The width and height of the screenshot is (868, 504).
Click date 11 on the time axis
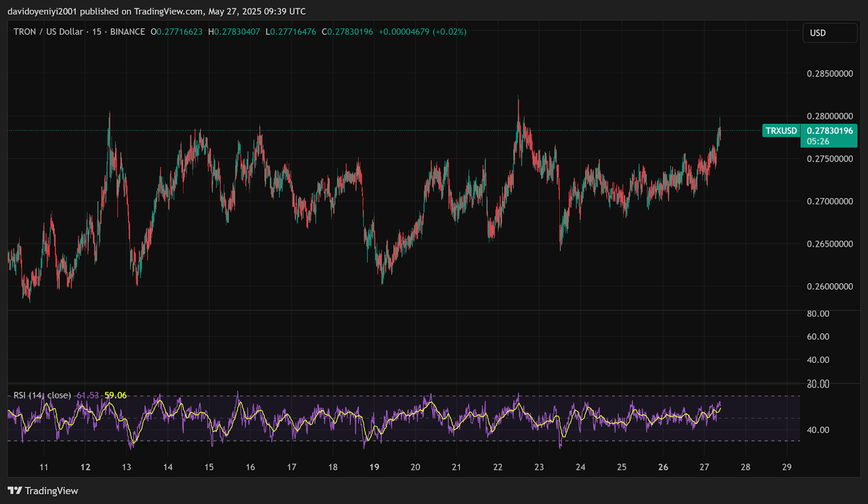tap(44, 467)
